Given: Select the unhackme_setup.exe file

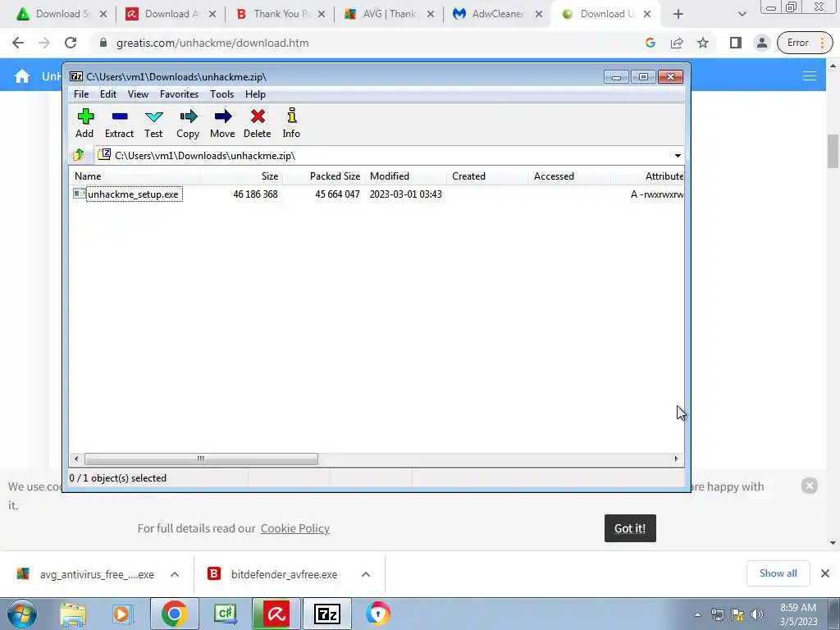Looking at the screenshot, I should pos(134,194).
